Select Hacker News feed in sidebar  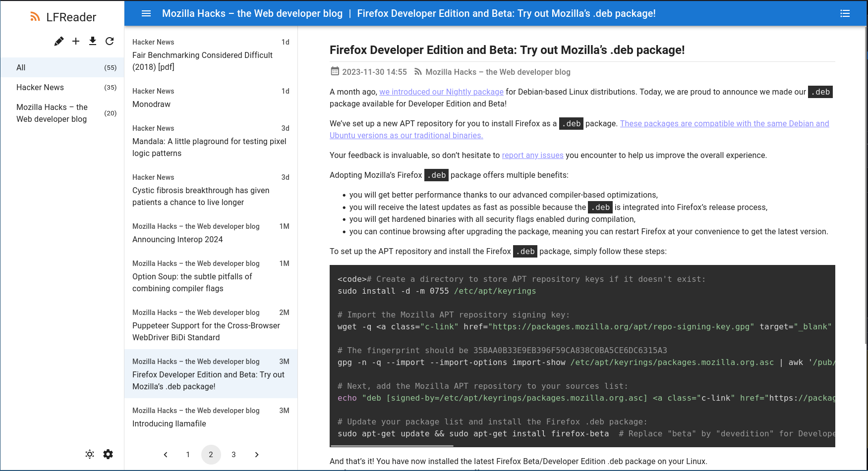62,87
